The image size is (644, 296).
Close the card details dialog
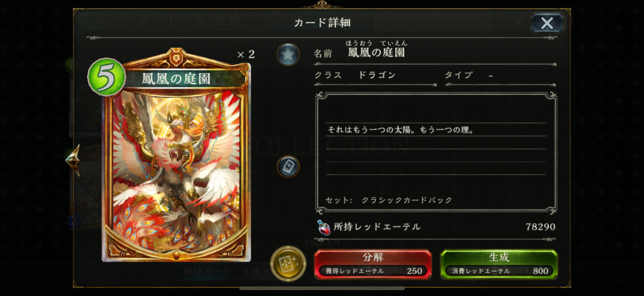(x=547, y=23)
